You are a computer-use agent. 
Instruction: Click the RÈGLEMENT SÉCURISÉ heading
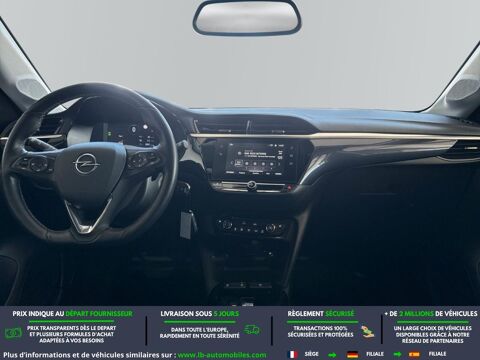tap(321, 314)
